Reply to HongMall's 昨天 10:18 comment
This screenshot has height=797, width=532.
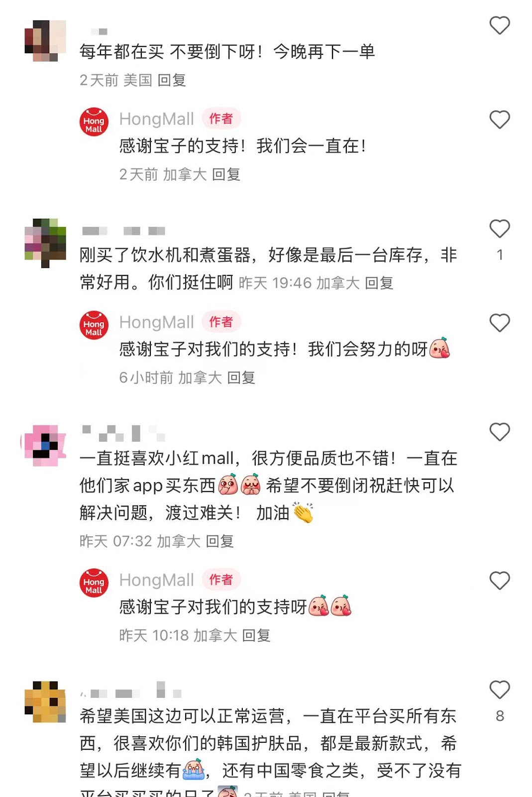(256, 636)
